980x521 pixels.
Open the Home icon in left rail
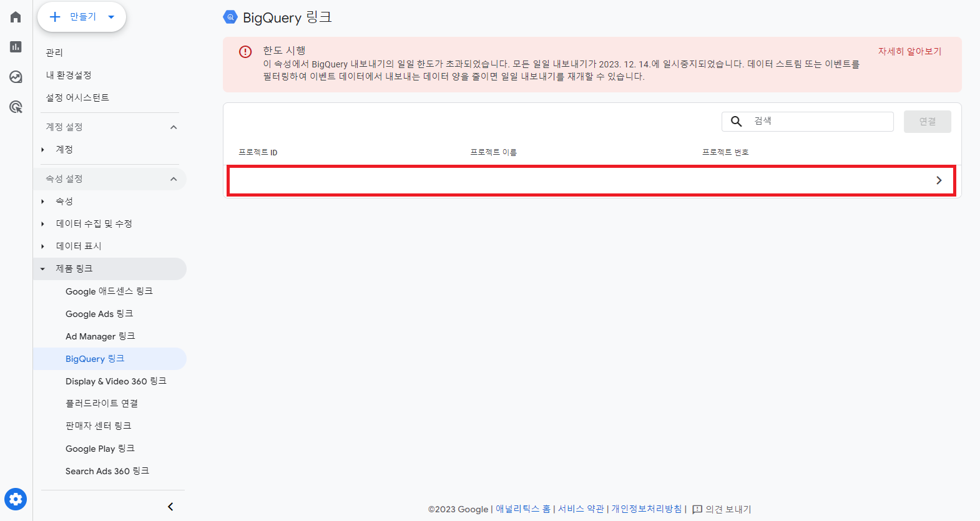tap(16, 17)
